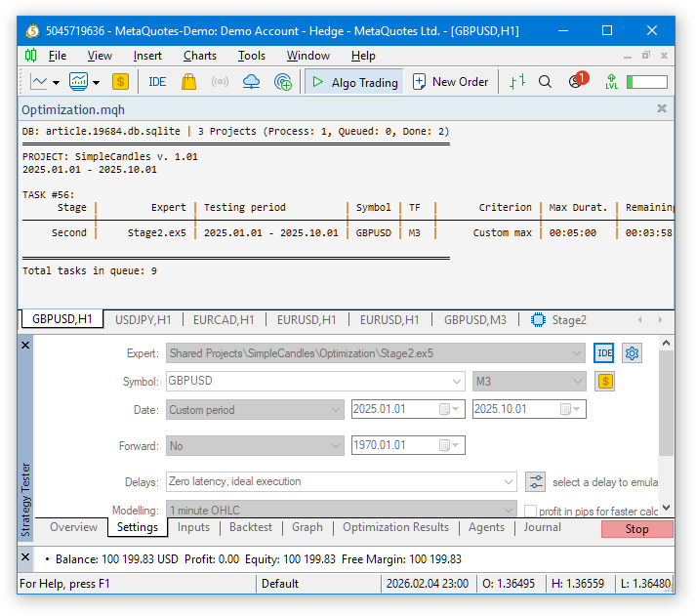Switch to the GBPUSD,M3 chart tab
Viewport: 696px width, 616px height.
click(x=475, y=320)
